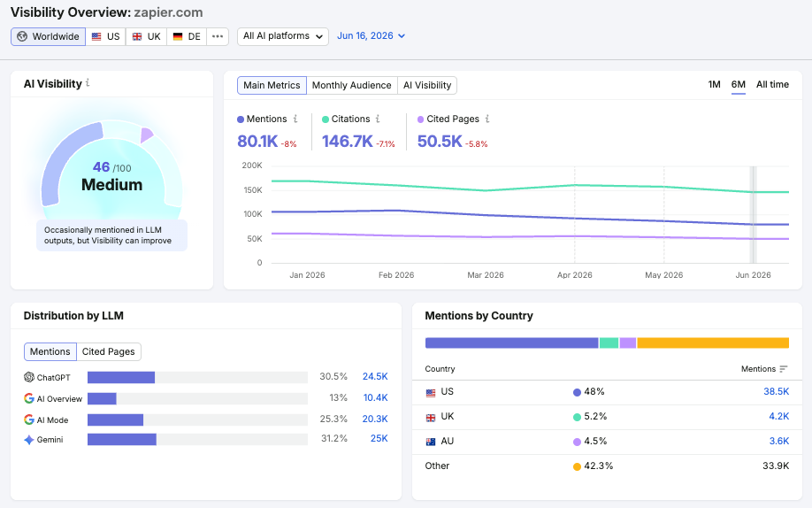Open the Jun 16, 2026 date picker
The height and width of the screenshot is (508, 812).
371,35
